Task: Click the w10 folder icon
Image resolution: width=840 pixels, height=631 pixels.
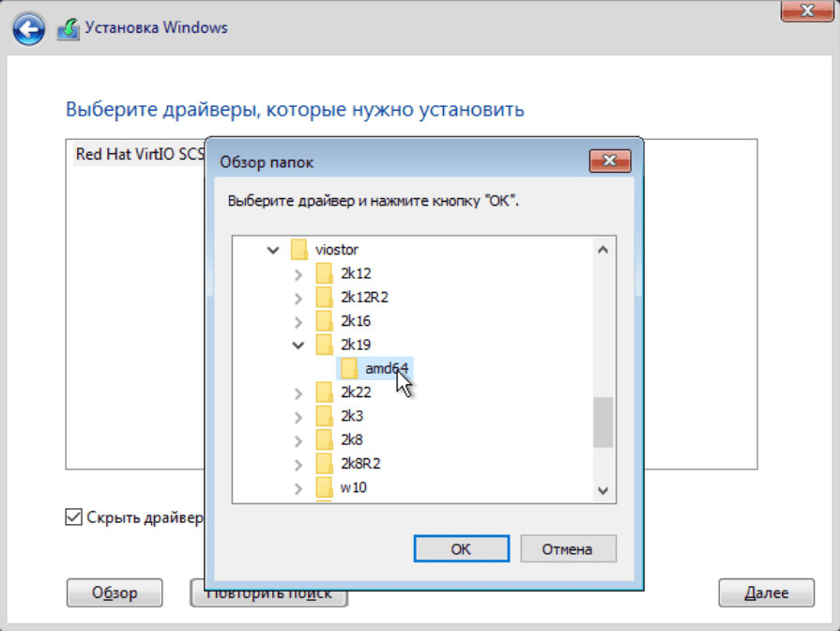Action: coord(324,487)
